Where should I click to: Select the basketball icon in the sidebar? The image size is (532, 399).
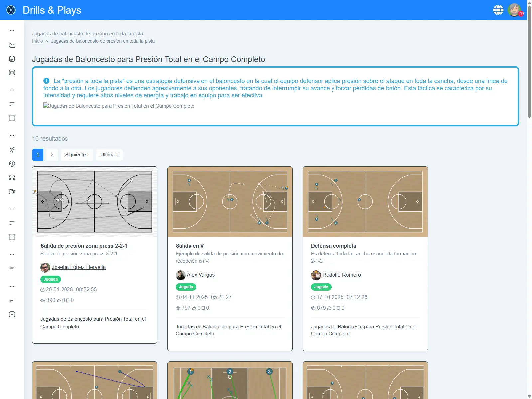12,164
